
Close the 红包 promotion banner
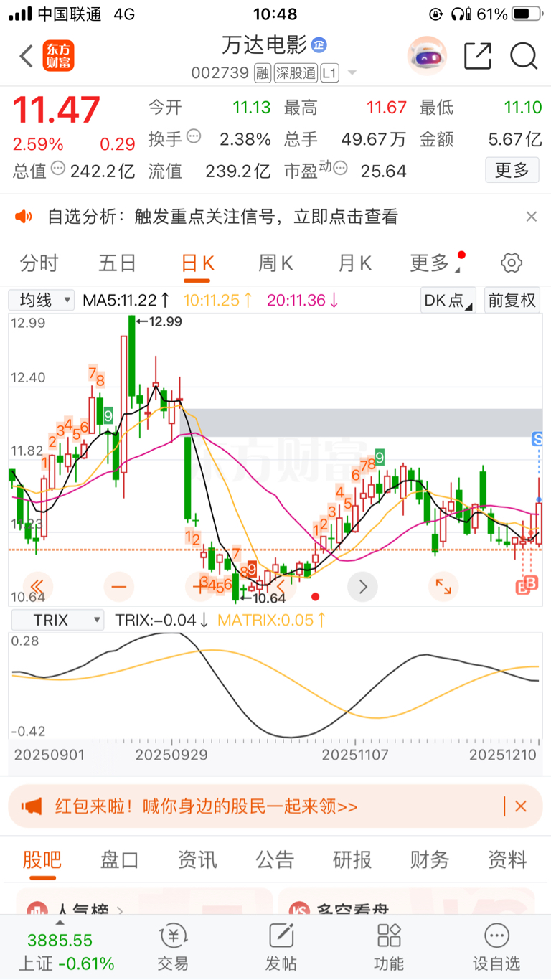pos(521,806)
